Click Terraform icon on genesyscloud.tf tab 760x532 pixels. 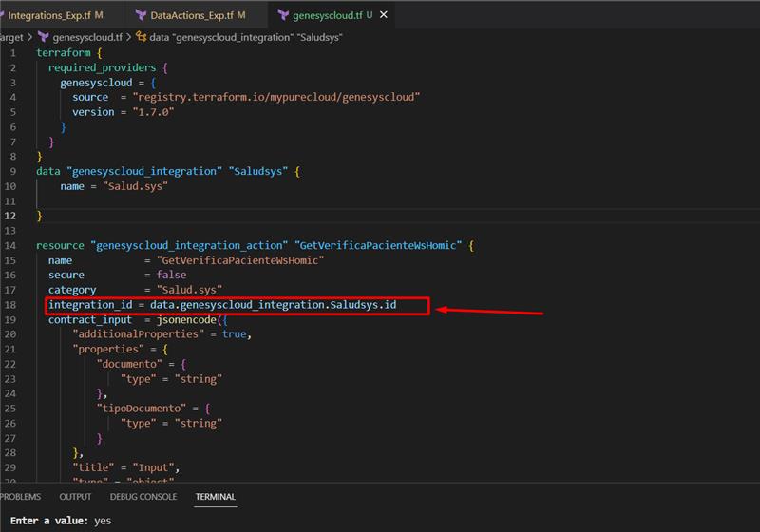coord(283,15)
